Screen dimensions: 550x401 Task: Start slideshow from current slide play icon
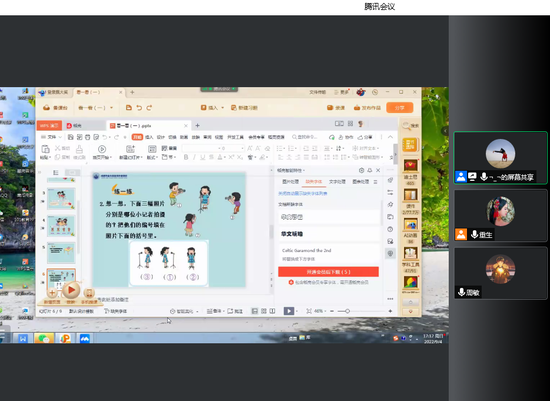click(102, 149)
